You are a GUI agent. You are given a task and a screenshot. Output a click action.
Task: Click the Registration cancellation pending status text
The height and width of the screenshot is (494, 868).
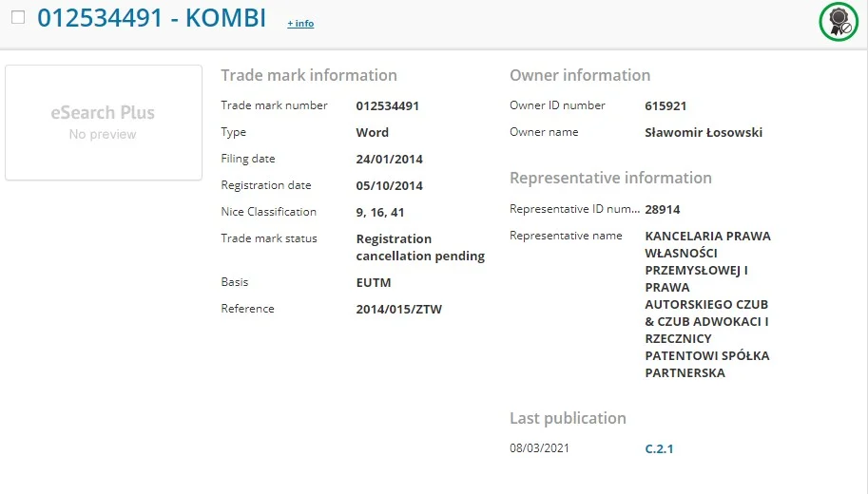tap(420, 247)
